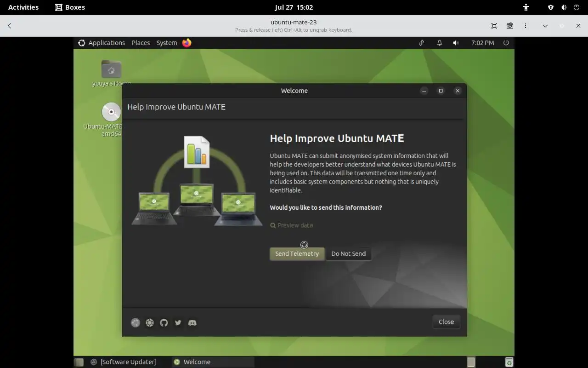Open the notification bell in MATE panel

click(439, 43)
